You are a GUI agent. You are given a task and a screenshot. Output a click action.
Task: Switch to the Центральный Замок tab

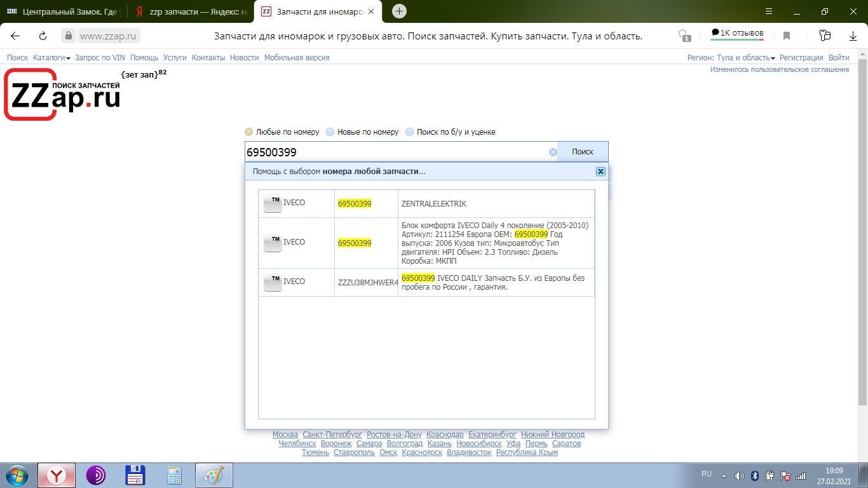point(62,11)
